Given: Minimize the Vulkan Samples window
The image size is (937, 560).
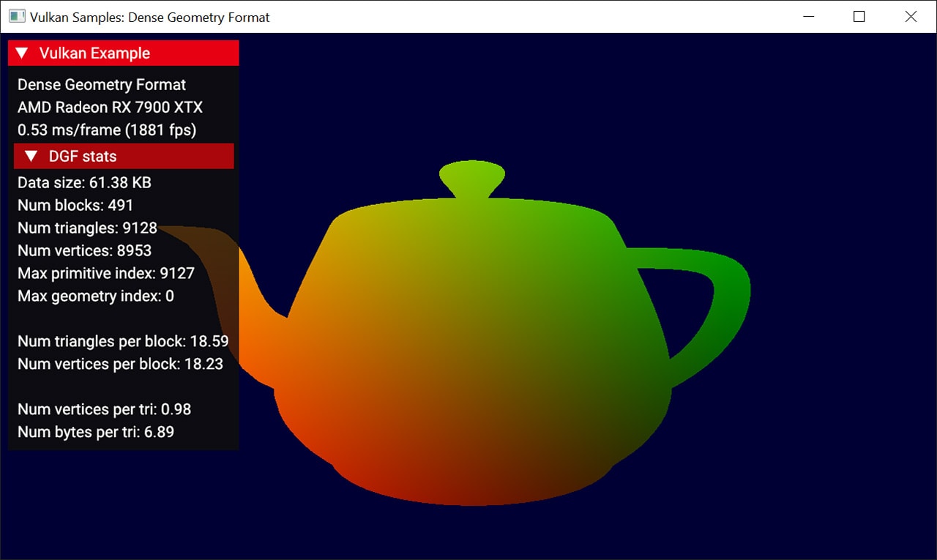Looking at the screenshot, I should [x=809, y=16].
